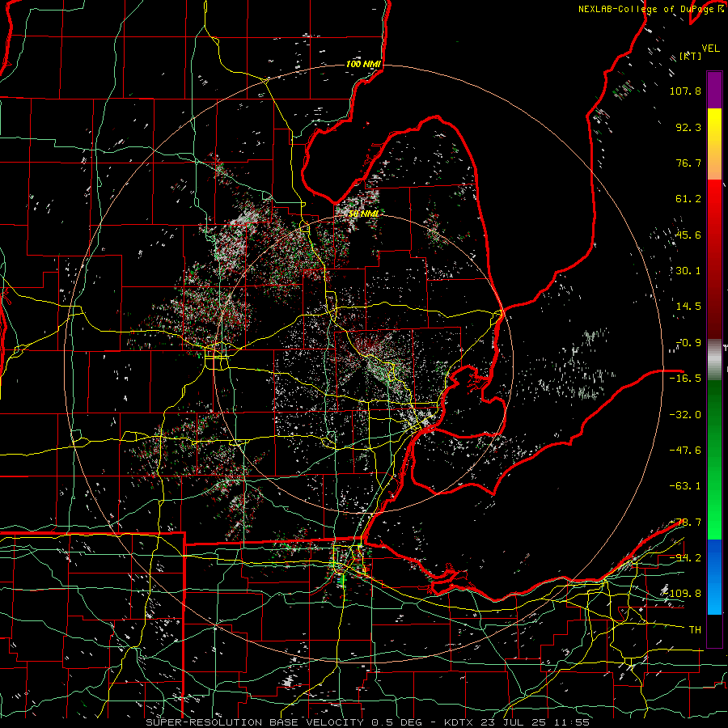Click the 45.6 velocity scale value
This screenshot has width=728, height=728.
coord(688,235)
